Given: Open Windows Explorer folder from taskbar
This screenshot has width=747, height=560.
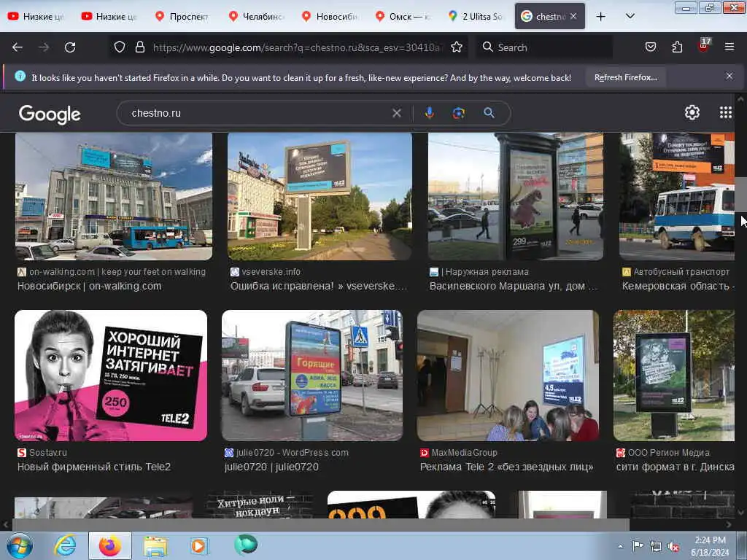Looking at the screenshot, I should 155,545.
